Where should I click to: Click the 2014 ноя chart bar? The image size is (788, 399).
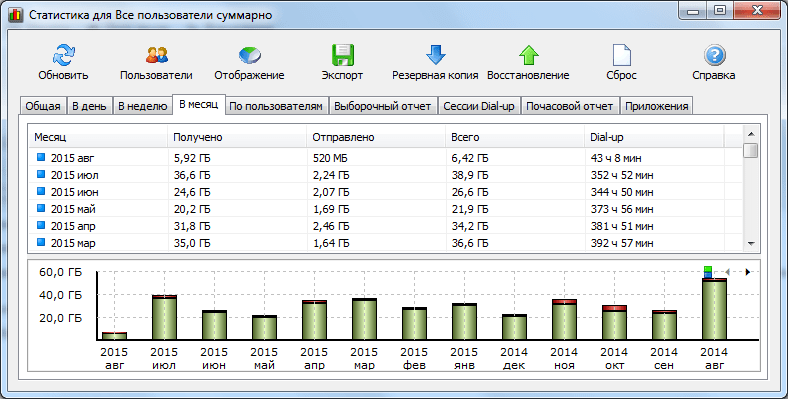564,320
